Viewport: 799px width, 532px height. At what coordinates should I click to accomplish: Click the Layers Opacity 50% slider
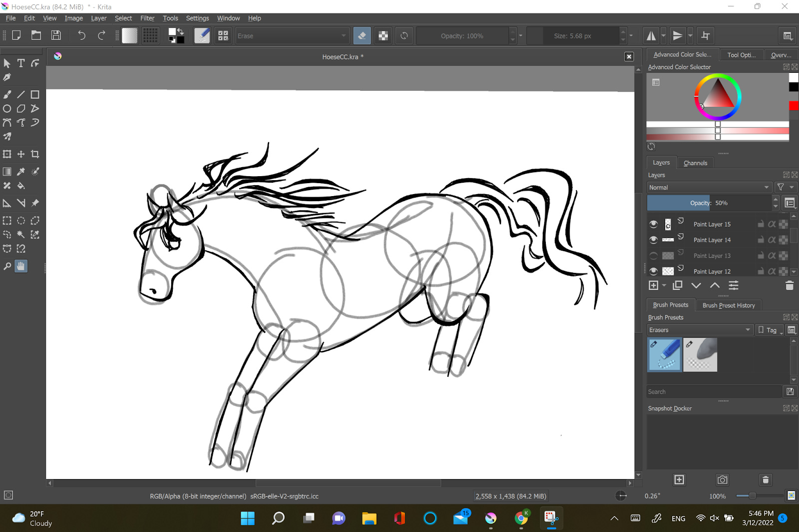click(709, 203)
